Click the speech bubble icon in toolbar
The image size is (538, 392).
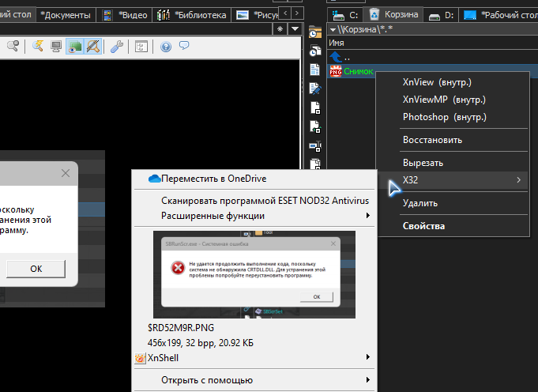[x=183, y=47]
